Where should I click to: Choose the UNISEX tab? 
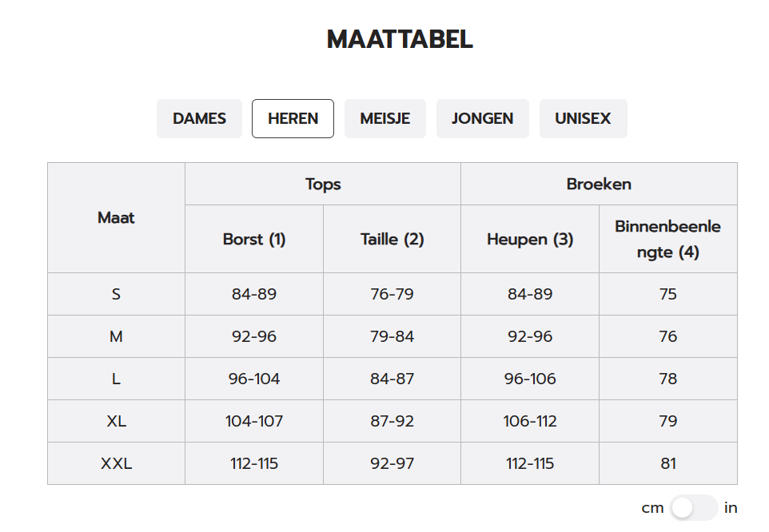point(583,118)
